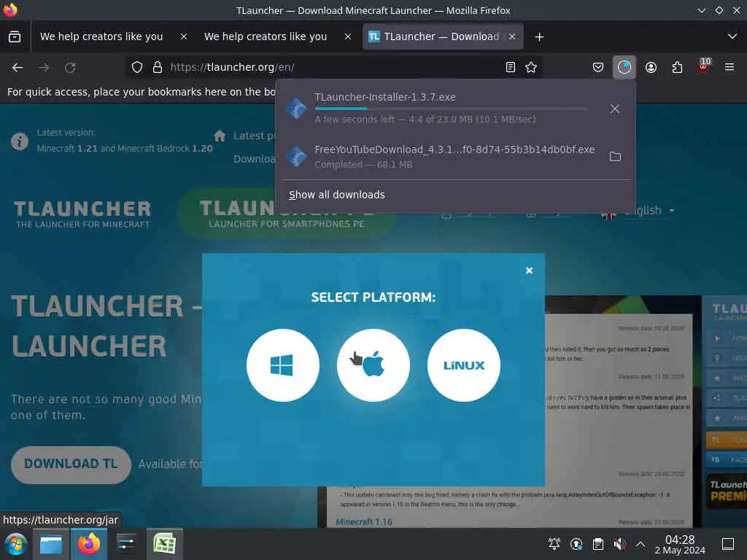Click the red extension badge showing 10
This screenshot has height=560, width=747.
tap(704, 65)
